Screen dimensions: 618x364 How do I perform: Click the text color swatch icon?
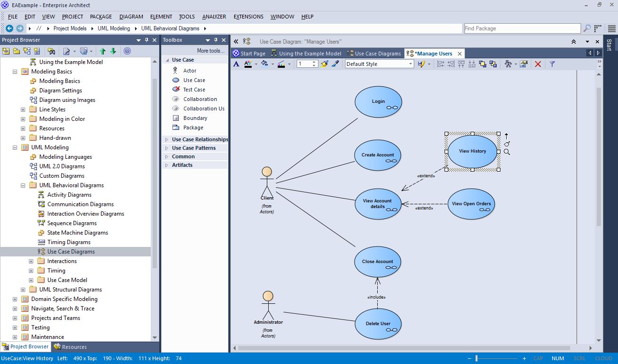point(248,64)
